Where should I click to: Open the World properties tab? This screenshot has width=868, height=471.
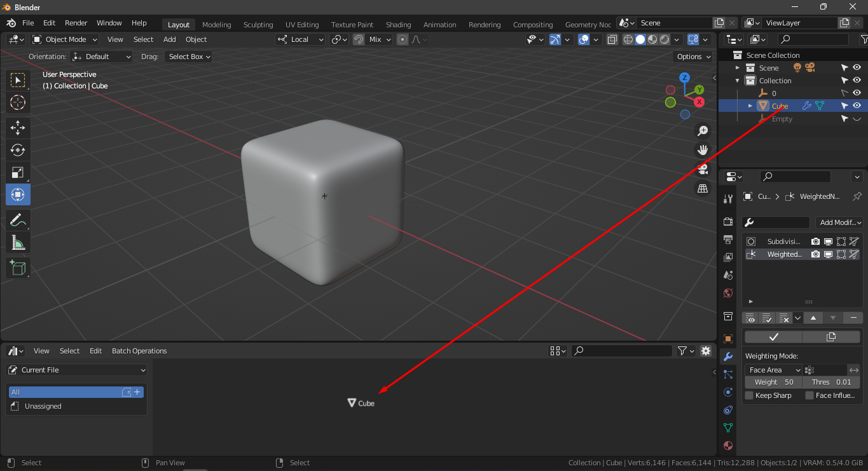728,293
